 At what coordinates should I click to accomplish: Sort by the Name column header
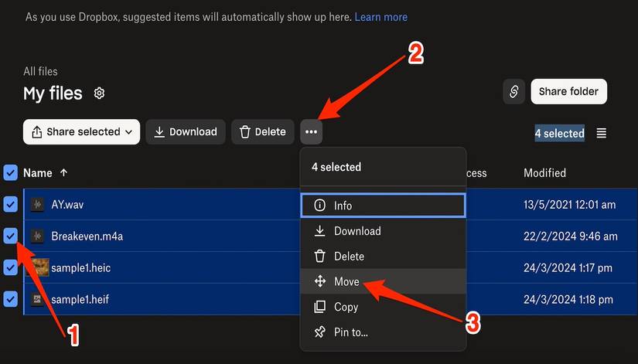click(37, 173)
